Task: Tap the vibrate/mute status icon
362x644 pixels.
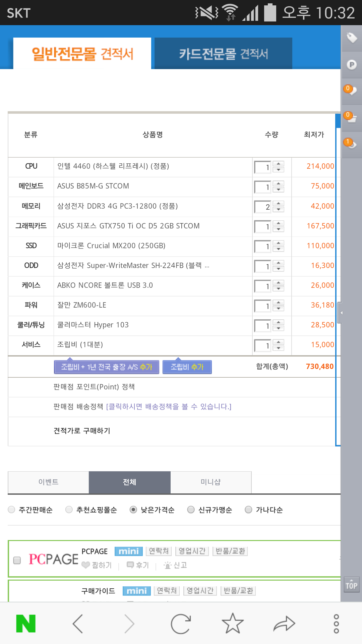Action: point(206,13)
